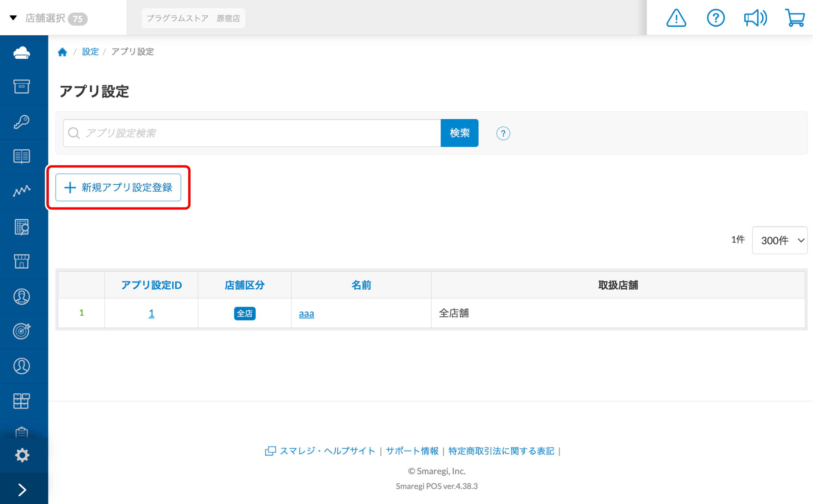Open the open-book sidebar icon
813x504 pixels.
(x=21, y=156)
